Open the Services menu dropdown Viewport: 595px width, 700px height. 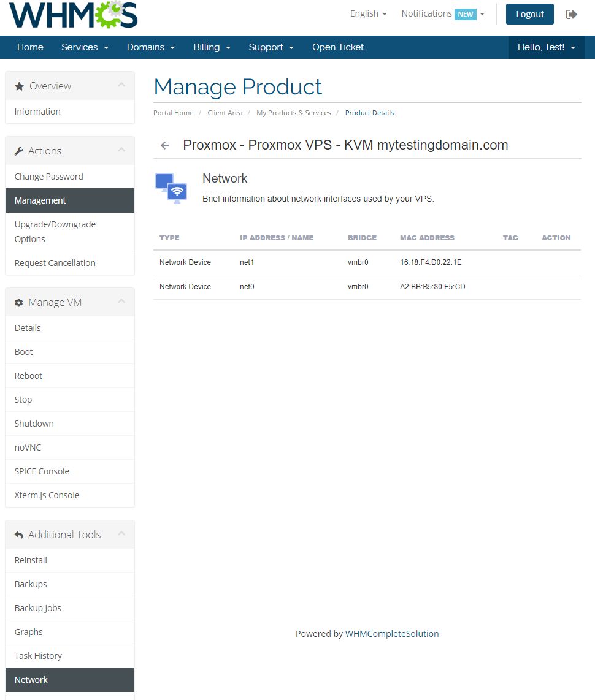point(85,47)
